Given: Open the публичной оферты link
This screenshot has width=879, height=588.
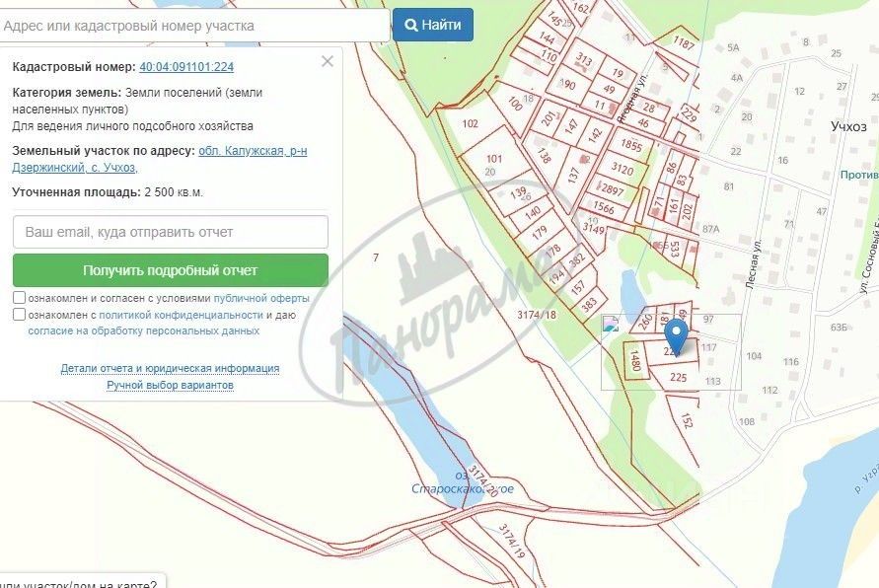Looking at the screenshot, I should (261, 298).
